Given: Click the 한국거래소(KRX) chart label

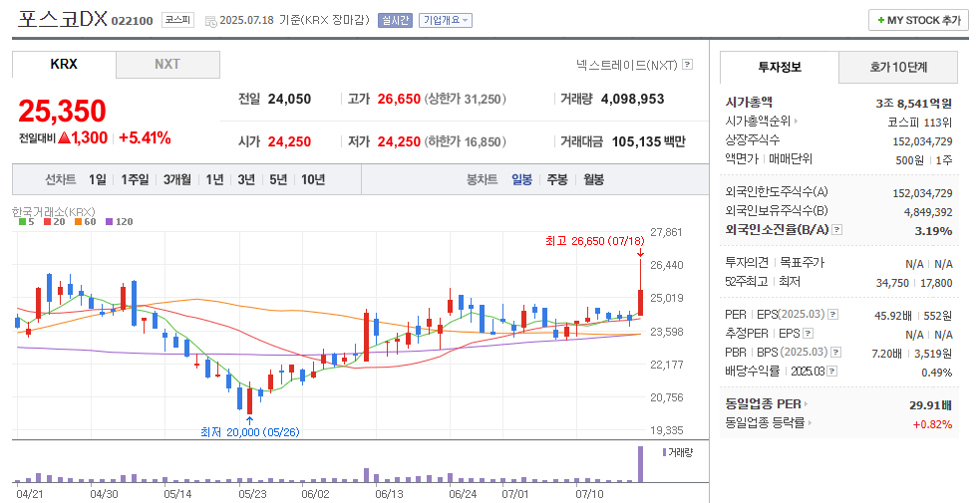Looking at the screenshot, I should (54, 211).
